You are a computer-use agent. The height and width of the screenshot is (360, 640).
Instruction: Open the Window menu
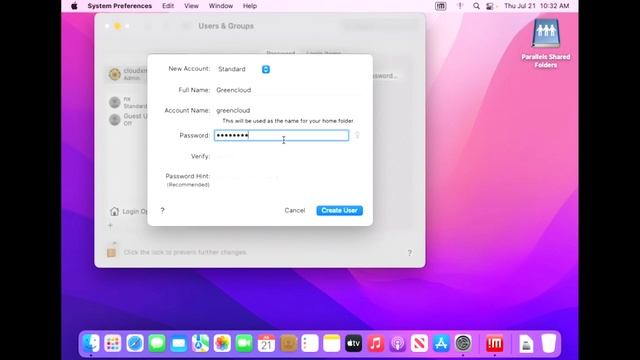tap(220, 6)
